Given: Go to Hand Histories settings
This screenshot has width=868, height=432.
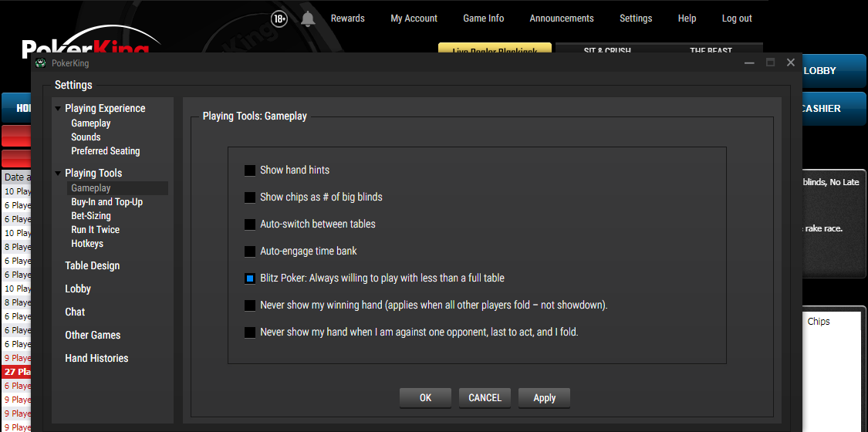Looking at the screenshot, I should point(96,358).
